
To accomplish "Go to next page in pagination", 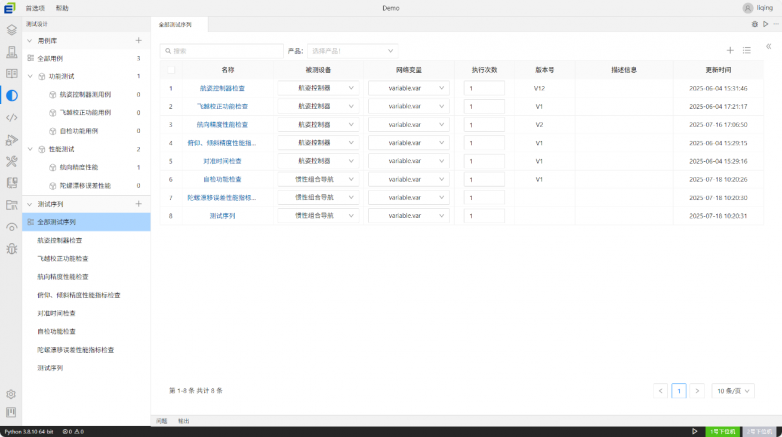I will tap(697, 391).
